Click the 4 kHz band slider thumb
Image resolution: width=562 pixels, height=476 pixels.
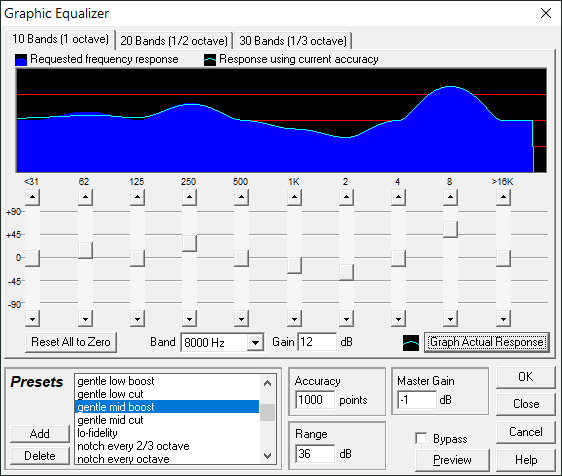399,258
